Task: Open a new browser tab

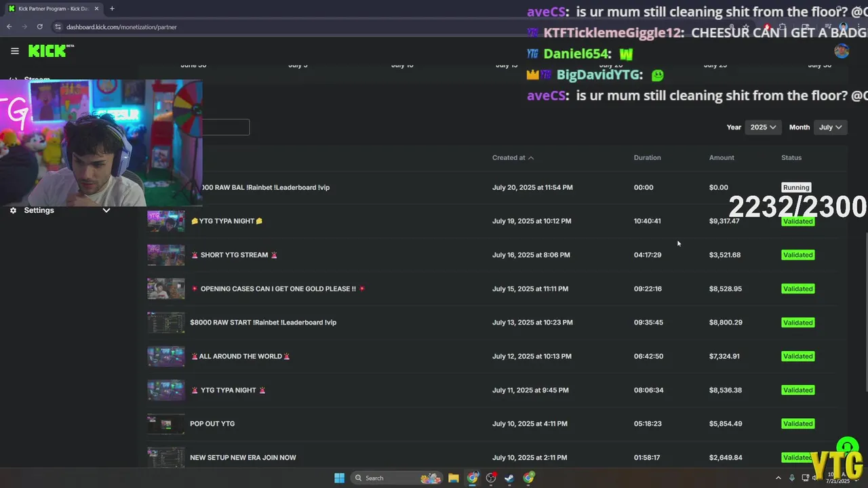Action: tap(112, 9)
